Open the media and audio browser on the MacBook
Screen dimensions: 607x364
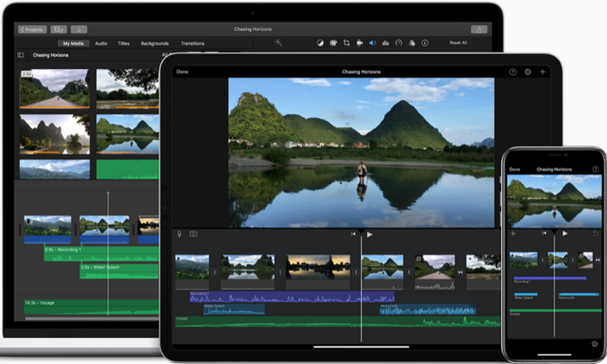[59, 29]
